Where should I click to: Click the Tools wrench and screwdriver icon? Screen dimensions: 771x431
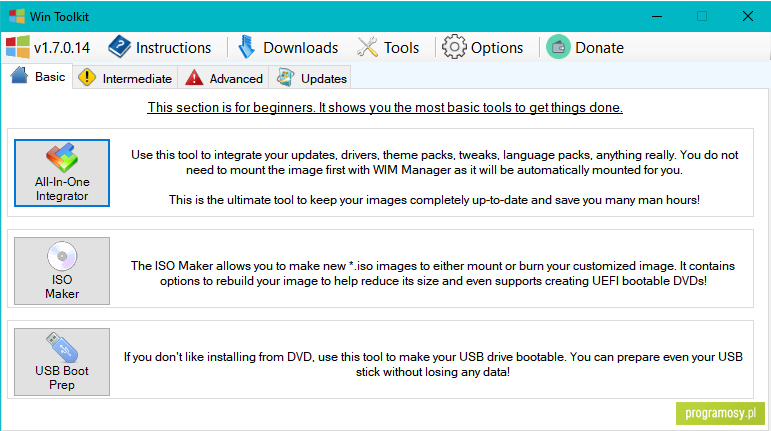pos(367,47)
